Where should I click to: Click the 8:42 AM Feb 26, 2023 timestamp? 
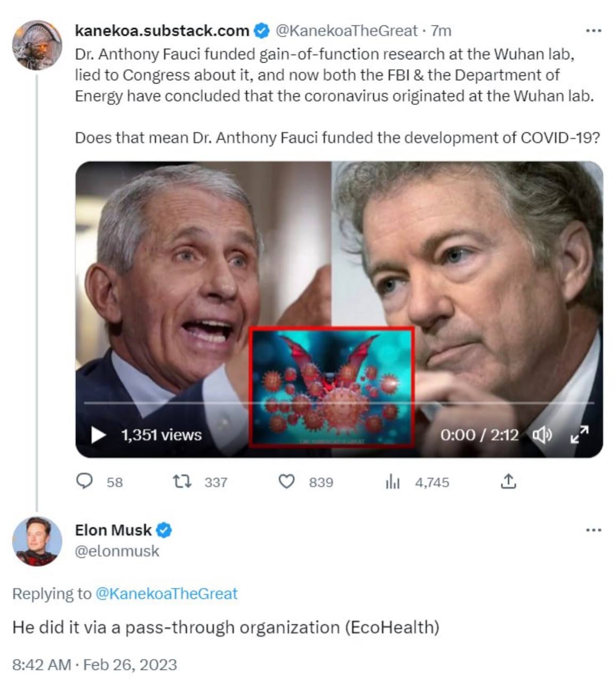point(94,664)
